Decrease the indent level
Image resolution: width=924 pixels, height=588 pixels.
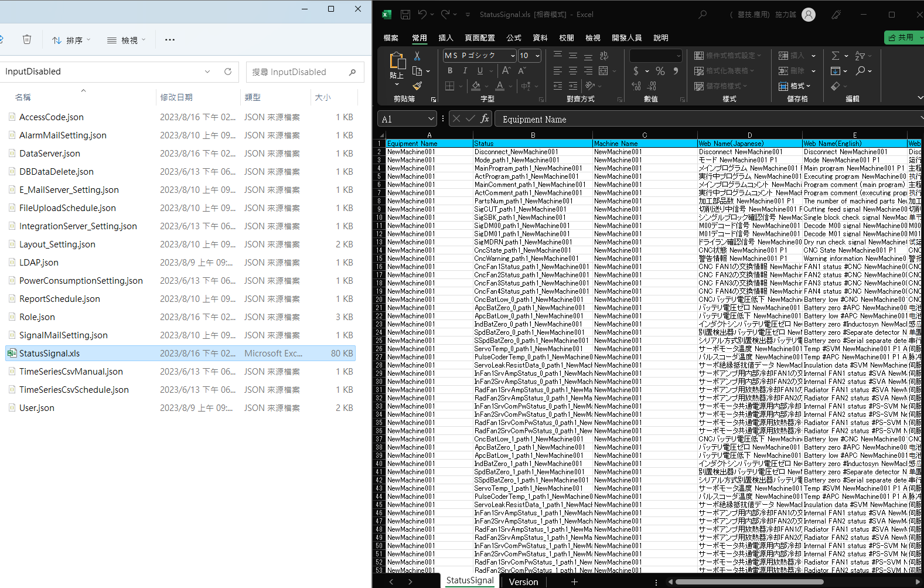pyautogui.click(x=558, y=86)
